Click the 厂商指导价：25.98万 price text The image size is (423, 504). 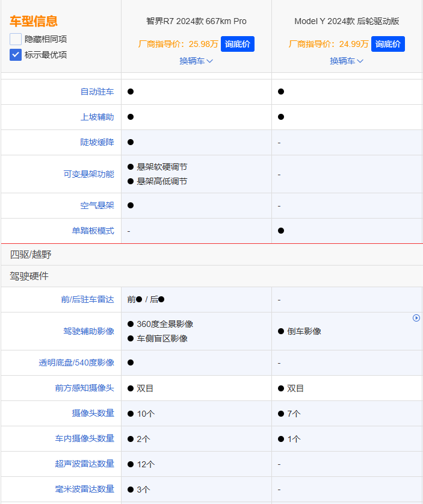point(178,44)
